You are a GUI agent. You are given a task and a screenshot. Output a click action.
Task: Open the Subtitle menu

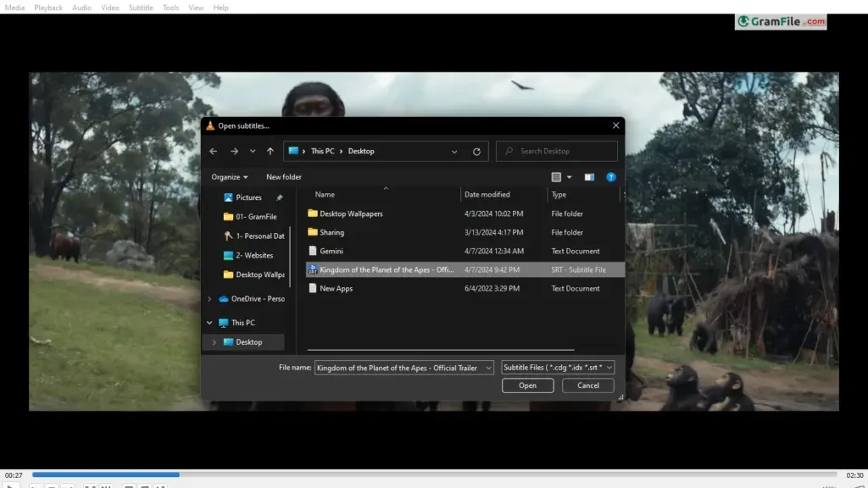[141, 8]
